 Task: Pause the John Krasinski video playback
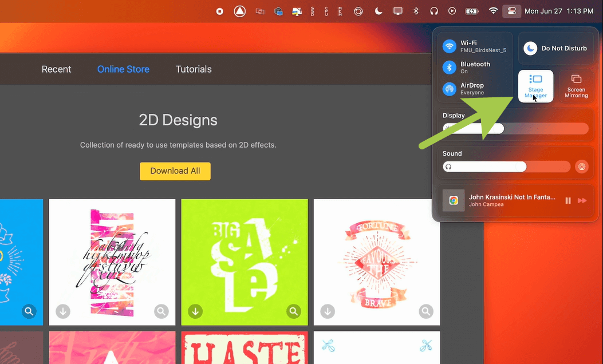click(568, 200)
